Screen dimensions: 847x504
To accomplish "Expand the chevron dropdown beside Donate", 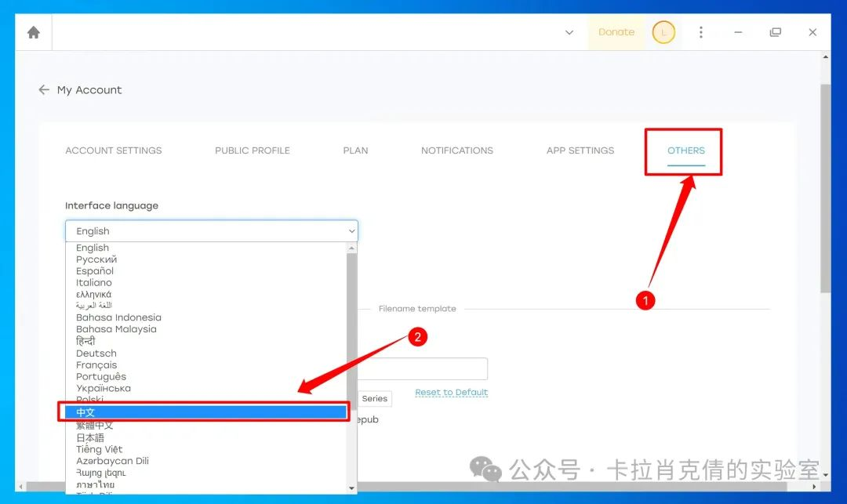I will tap(569, 32).
